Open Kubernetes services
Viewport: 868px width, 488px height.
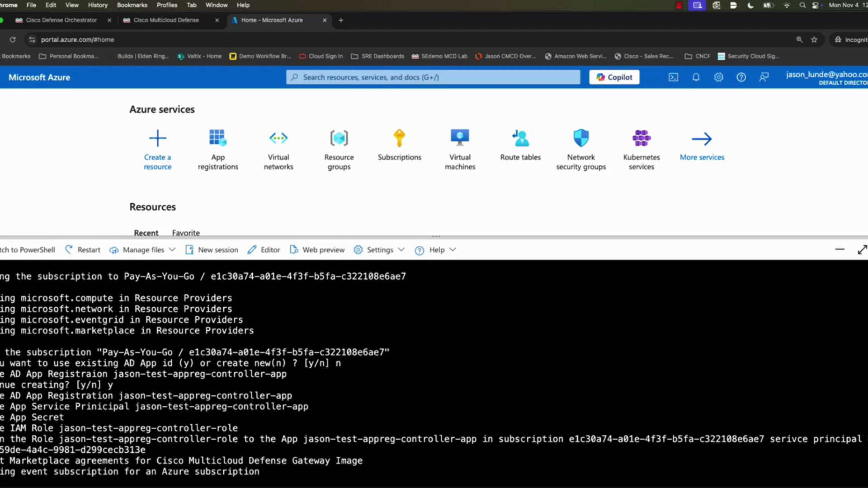coord(642,150)
